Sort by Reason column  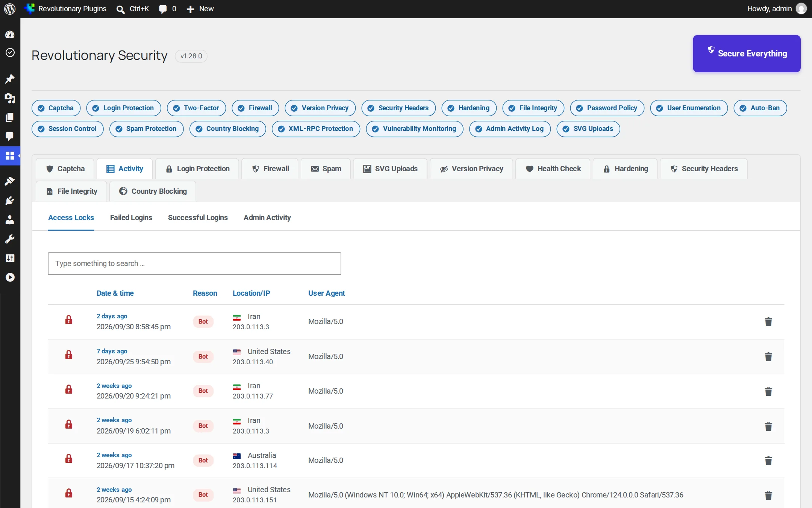pyautogui.click(x=205, y=293)
